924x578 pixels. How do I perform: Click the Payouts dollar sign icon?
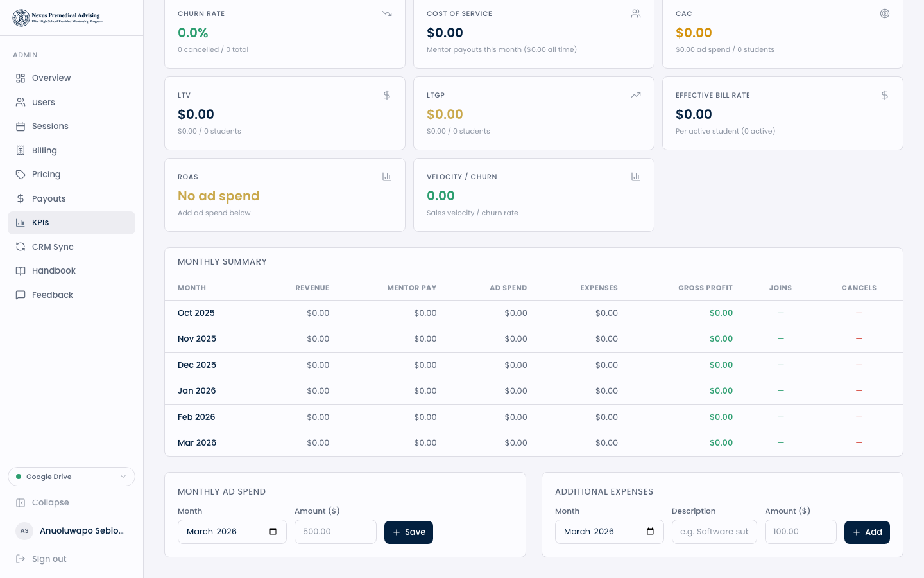click(21, 198)
